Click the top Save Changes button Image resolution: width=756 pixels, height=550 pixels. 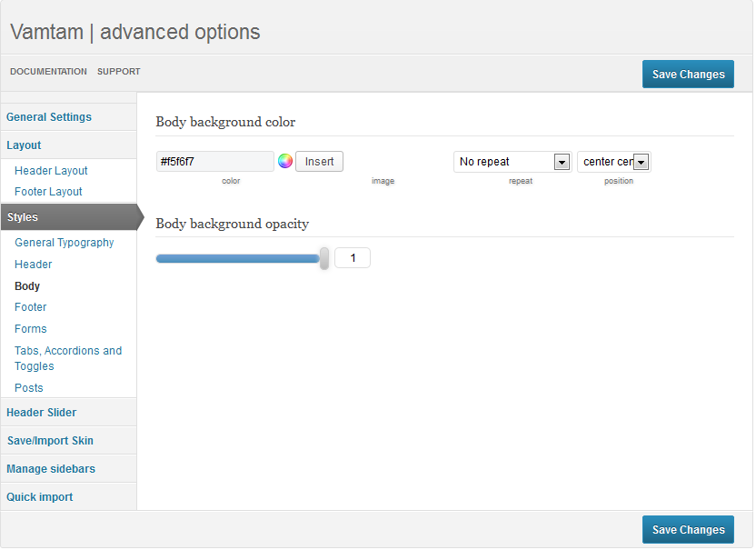click(688, 75)
